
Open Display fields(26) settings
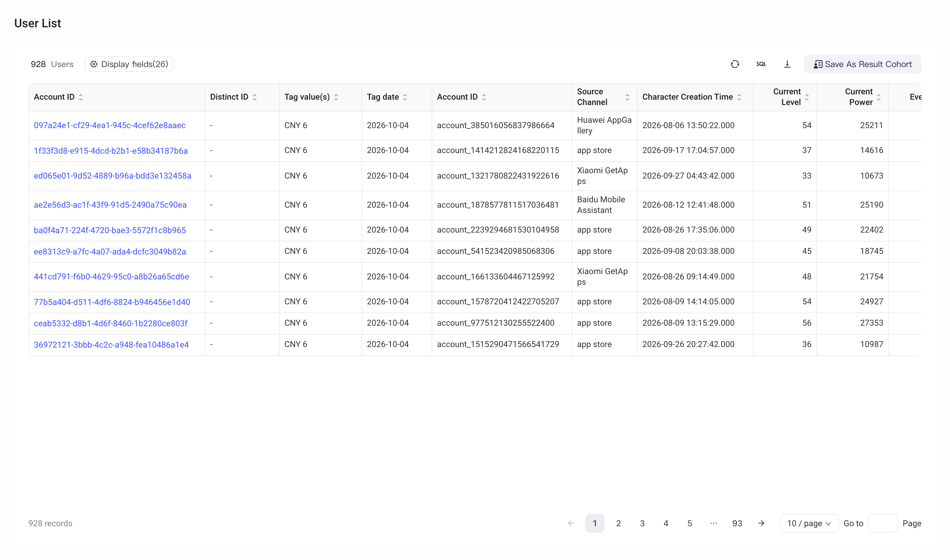(x=129, y=64)
